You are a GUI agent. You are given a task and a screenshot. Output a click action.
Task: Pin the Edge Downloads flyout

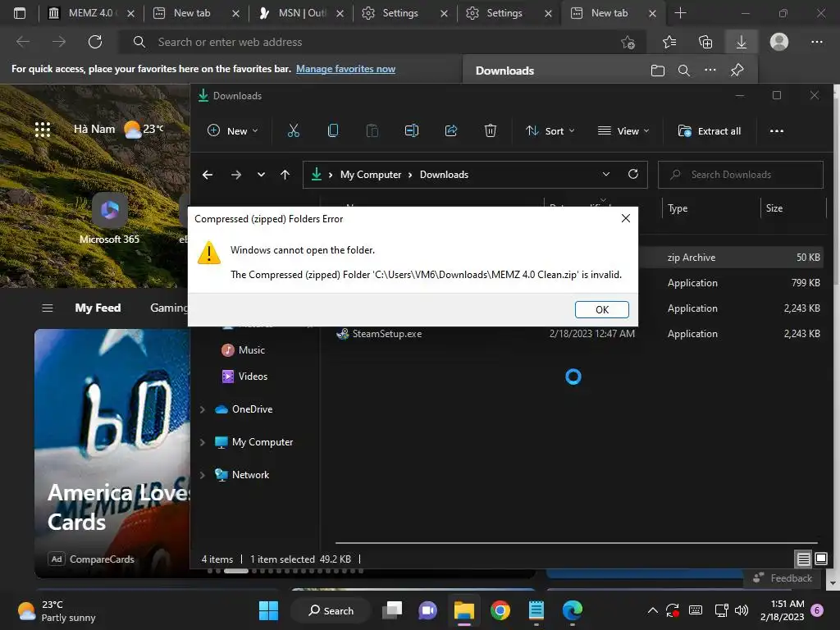(737, 71)
